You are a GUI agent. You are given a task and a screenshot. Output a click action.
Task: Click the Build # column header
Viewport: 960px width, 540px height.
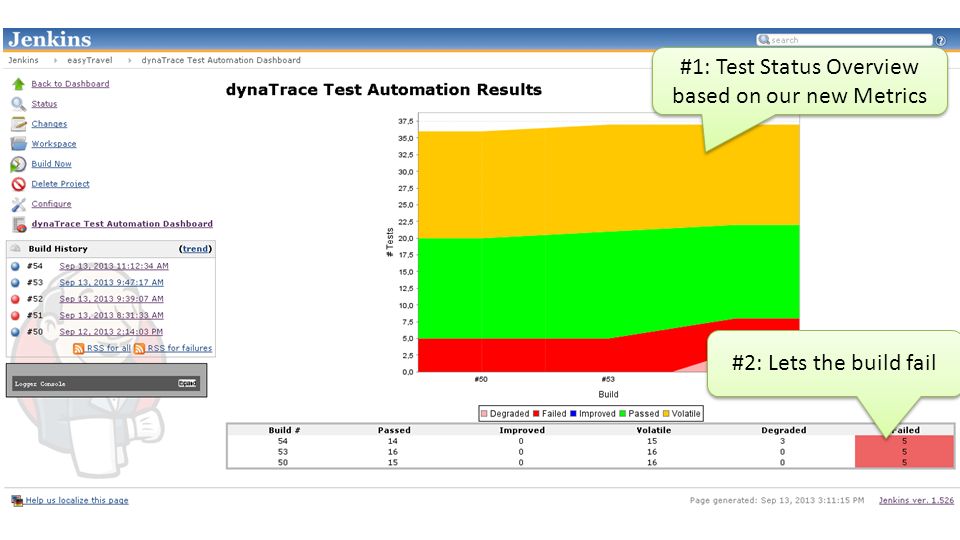(284, 430)
